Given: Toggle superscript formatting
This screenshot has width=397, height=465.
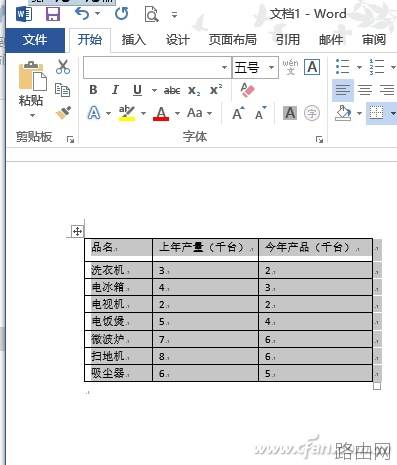Looking at the screenshot, I should pos(216,90).
